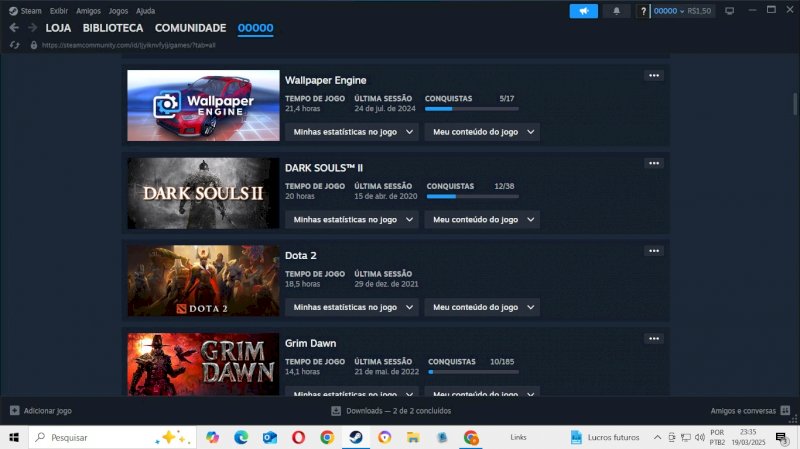The height and width of the screenshot is (449, 800).
Task: Click the Grim Dawn game thumbnail
Action: point(203,363)
